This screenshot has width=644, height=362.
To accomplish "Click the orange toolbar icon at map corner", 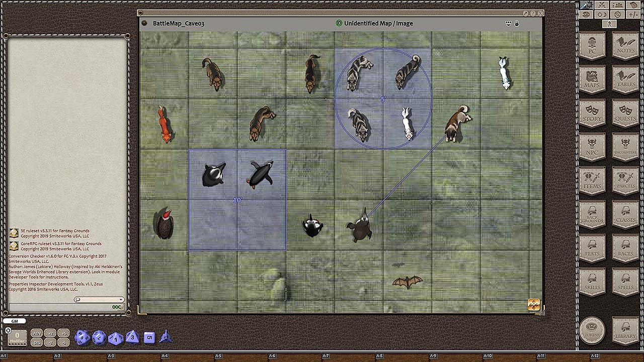I will click(533, 305).
